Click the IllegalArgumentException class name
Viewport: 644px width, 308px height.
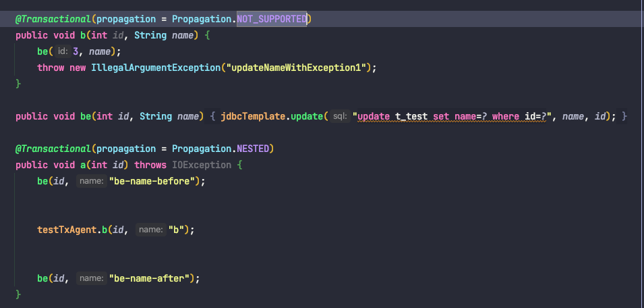[156, 68]
